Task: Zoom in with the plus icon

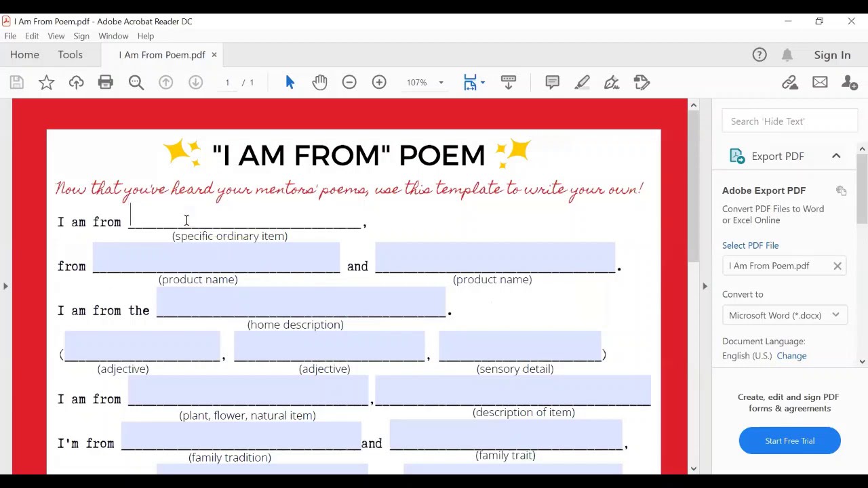Action: click(379, 83)
